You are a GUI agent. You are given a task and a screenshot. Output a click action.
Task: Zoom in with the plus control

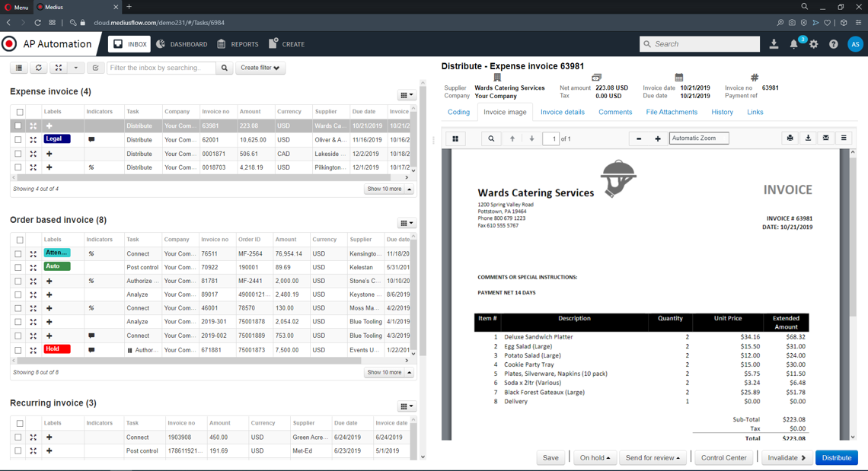pyautogui.click(x=656, y=138)
